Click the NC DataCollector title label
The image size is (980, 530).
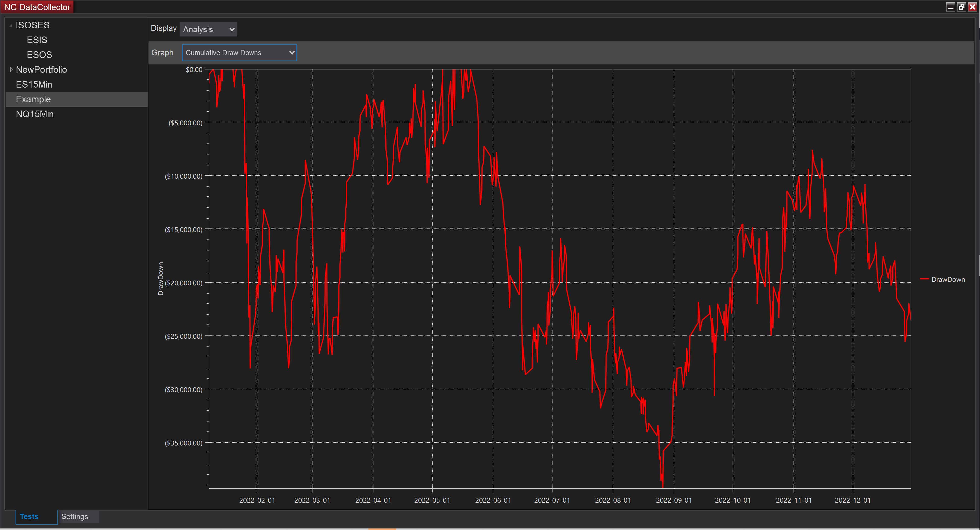click(37, 7)
